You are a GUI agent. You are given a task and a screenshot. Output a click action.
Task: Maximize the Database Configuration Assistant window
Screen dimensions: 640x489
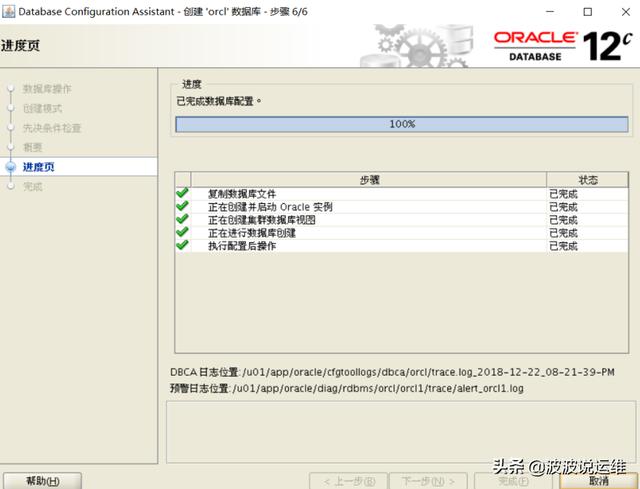click(x=588, y=12)
